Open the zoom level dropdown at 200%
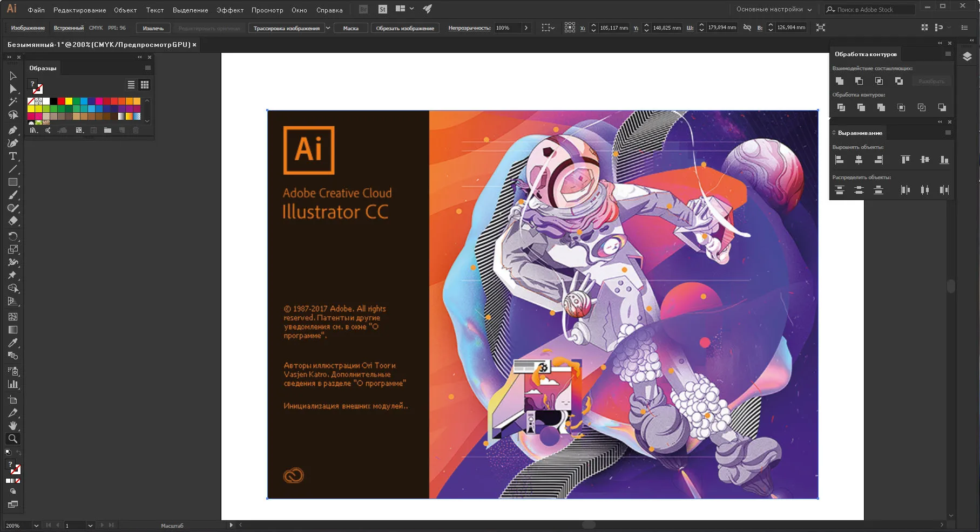 pos(36,526)
